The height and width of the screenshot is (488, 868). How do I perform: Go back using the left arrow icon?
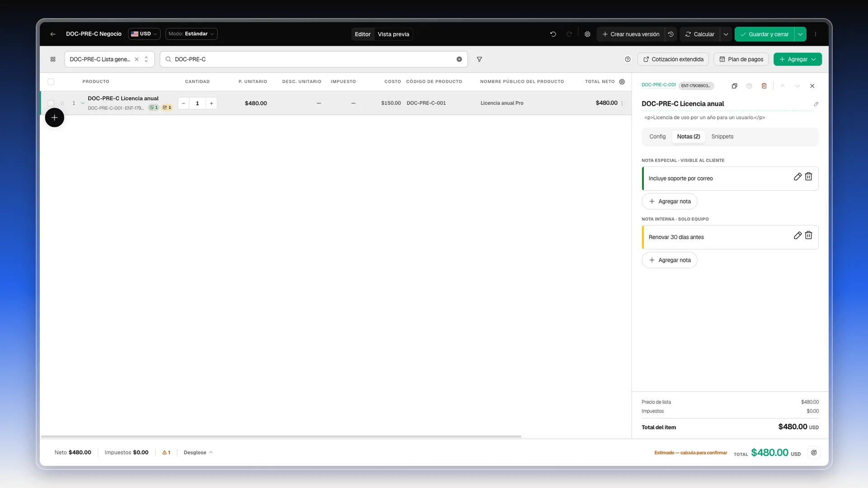click(53, 34)
